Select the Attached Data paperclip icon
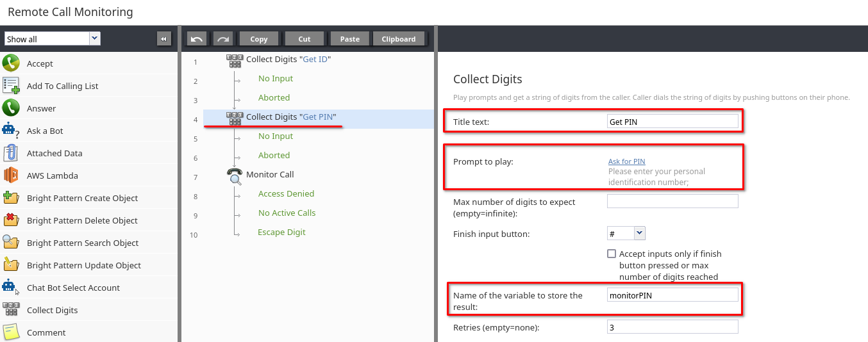Screen dimensions: 868x342 click(x=11, y=152)
